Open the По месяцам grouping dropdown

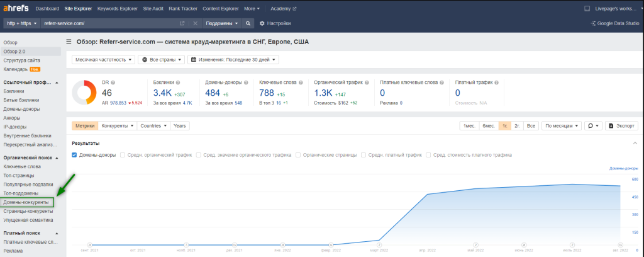[561, 126]
